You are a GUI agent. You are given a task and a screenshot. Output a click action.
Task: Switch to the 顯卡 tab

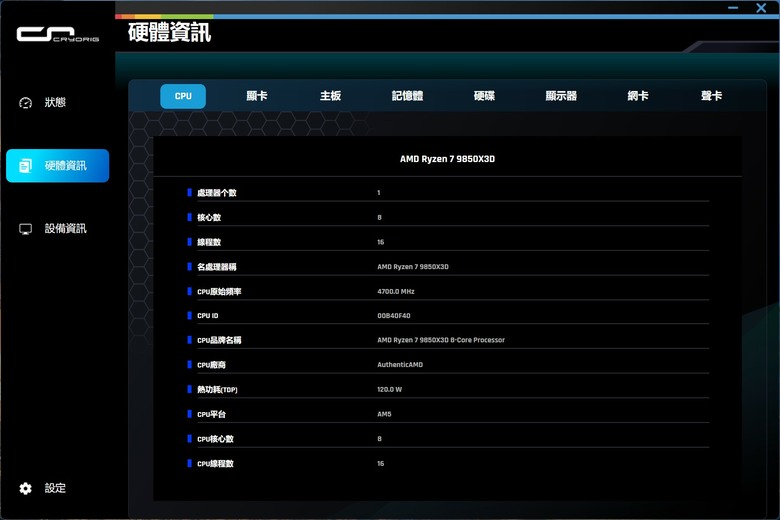[x=257, y=96]
